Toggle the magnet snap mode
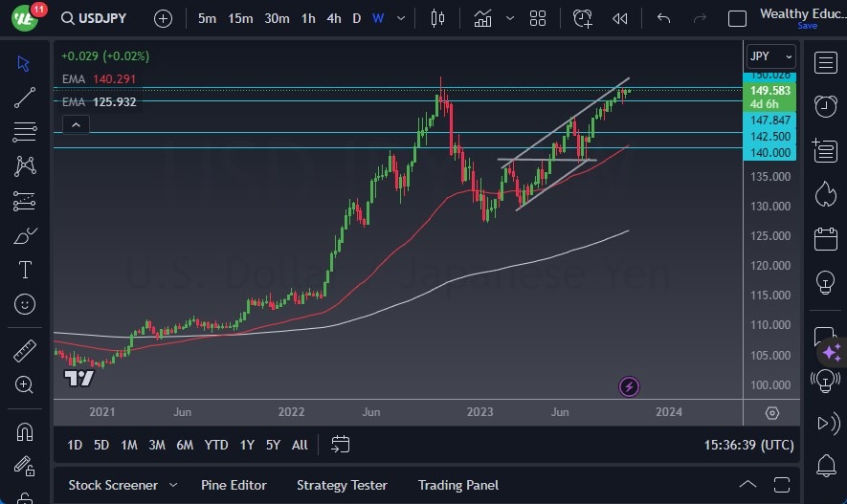 tap(26, 431)
